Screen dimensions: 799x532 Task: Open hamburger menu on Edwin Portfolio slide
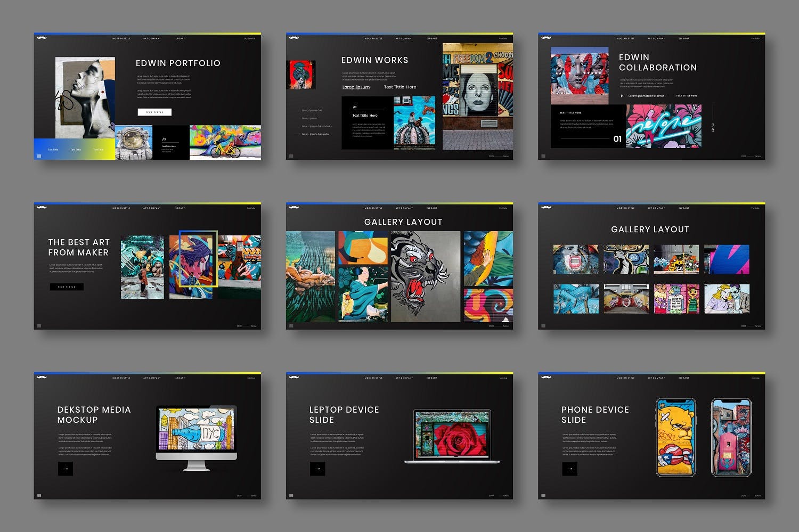[39, 156]
